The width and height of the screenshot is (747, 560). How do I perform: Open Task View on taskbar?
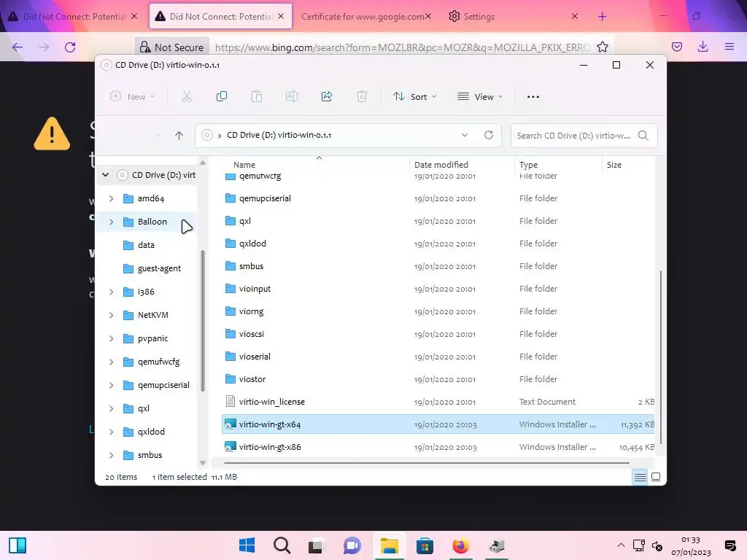pos(315,545)
